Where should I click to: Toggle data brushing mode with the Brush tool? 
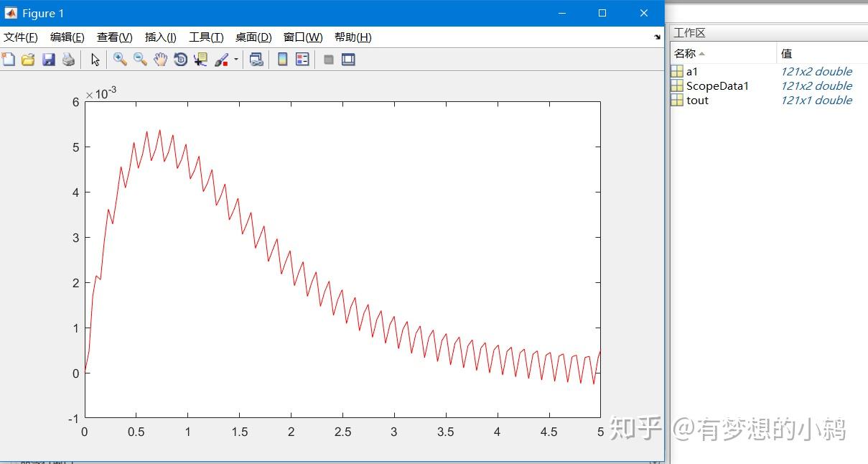click(221, 59)
